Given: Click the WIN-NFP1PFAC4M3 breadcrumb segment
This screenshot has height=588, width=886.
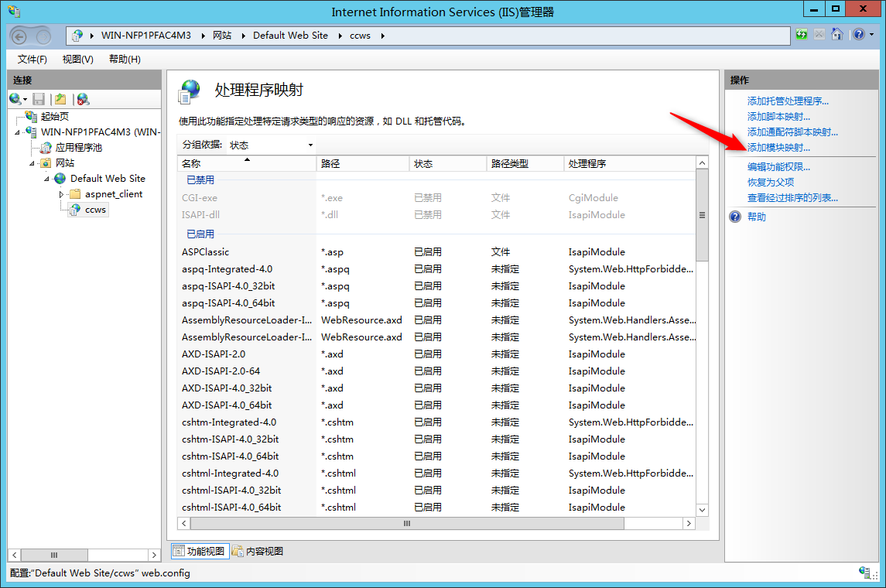Looking at the screenshot, I should tap(145, 36).
